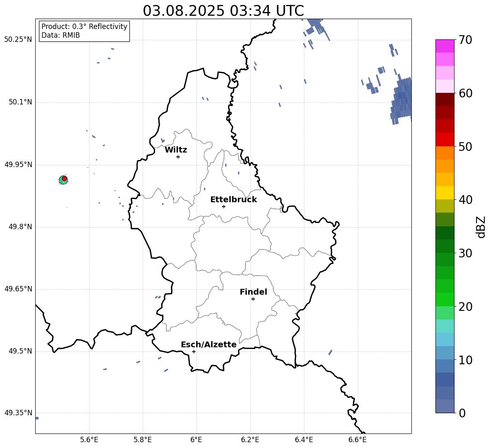The height and width of the screenshot is (448, 491).
Task: Click the red radar echo dot
Action: pyautogui.click(x=64, y=179)
